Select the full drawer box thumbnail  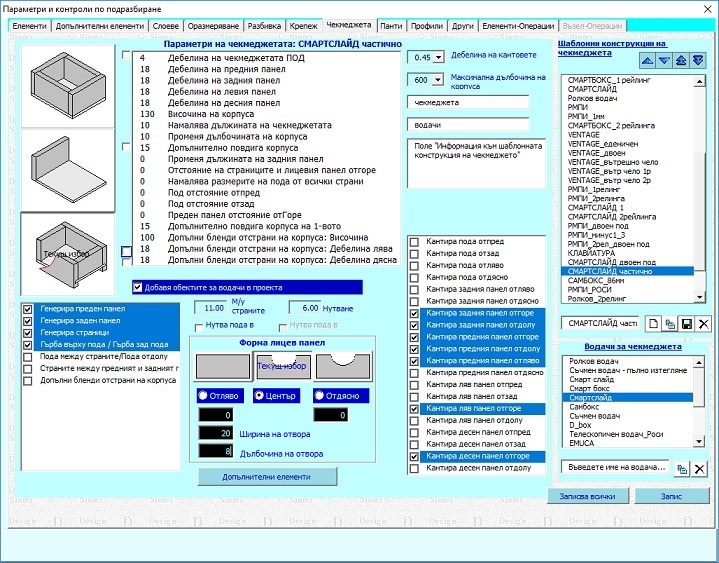[x=68, y=86]
